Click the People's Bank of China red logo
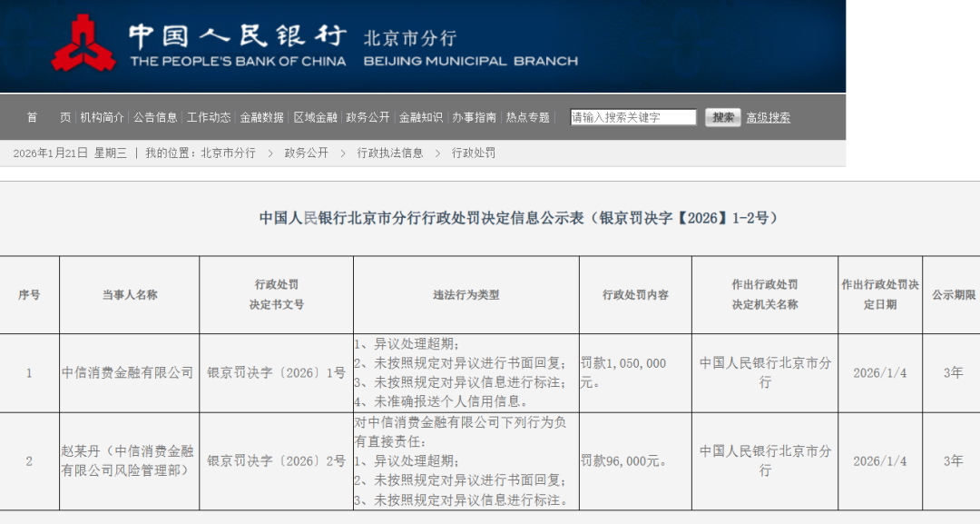The height and width of the screenshot is (524, 980). click(x=83, y=43)
